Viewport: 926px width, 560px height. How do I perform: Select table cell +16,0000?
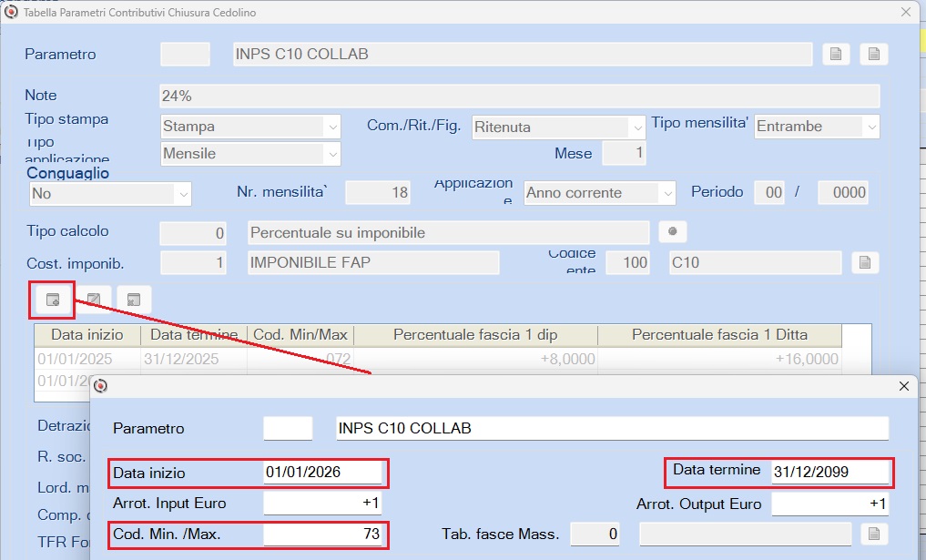click(x=719, y=359)
